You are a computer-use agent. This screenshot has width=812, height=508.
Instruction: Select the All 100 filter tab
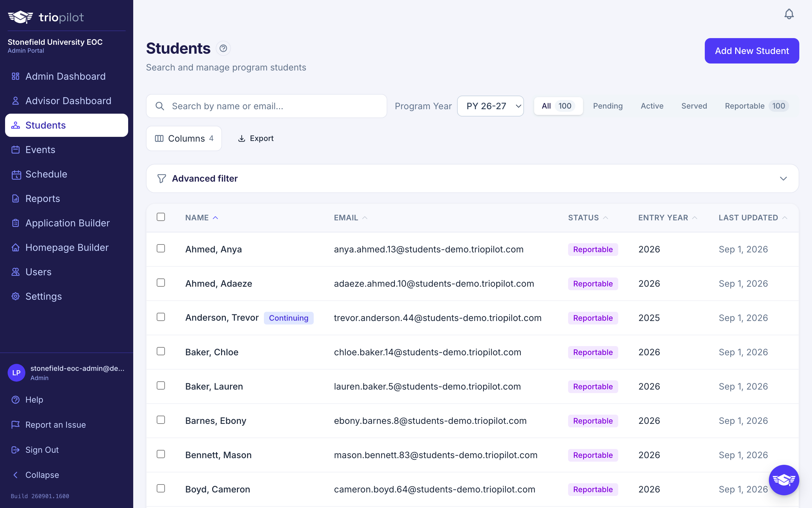point(558,106)
